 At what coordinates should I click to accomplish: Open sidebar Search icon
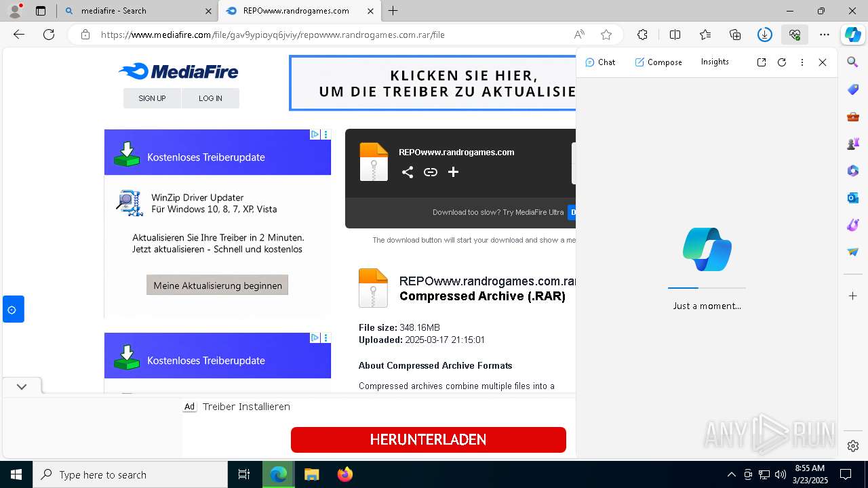pos(853,62)
